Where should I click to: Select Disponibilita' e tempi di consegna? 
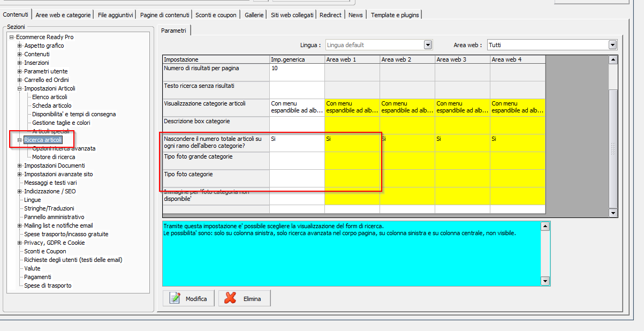[74, 114]
